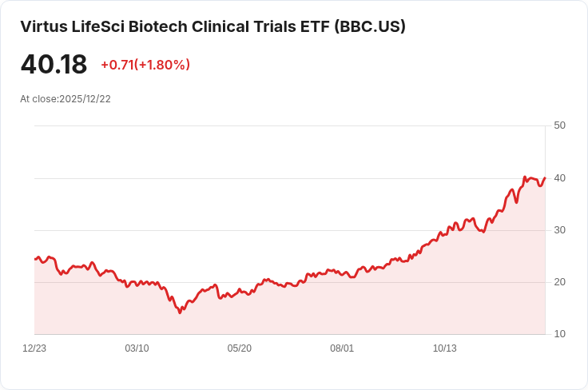Click the 40.18 closing price

tap(54, 64)
